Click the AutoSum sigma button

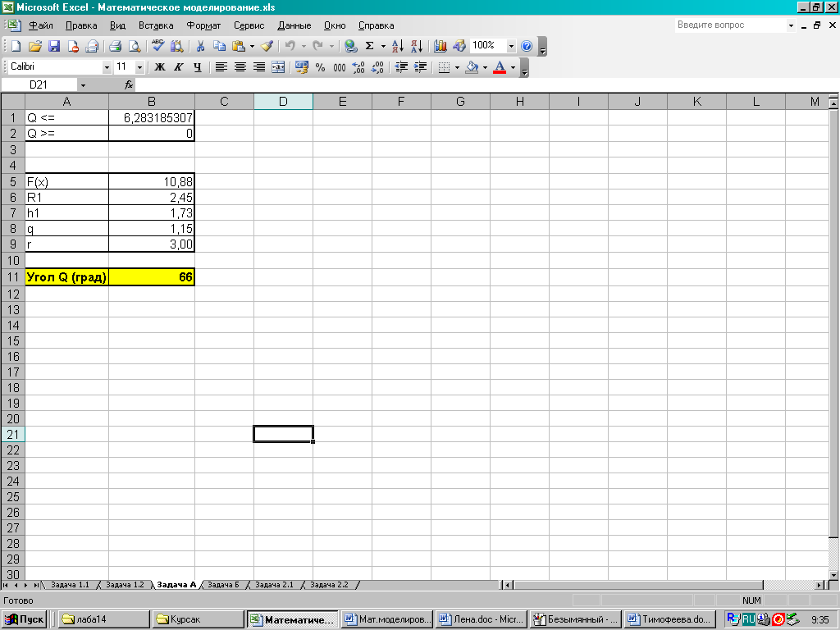pos(370,46)
